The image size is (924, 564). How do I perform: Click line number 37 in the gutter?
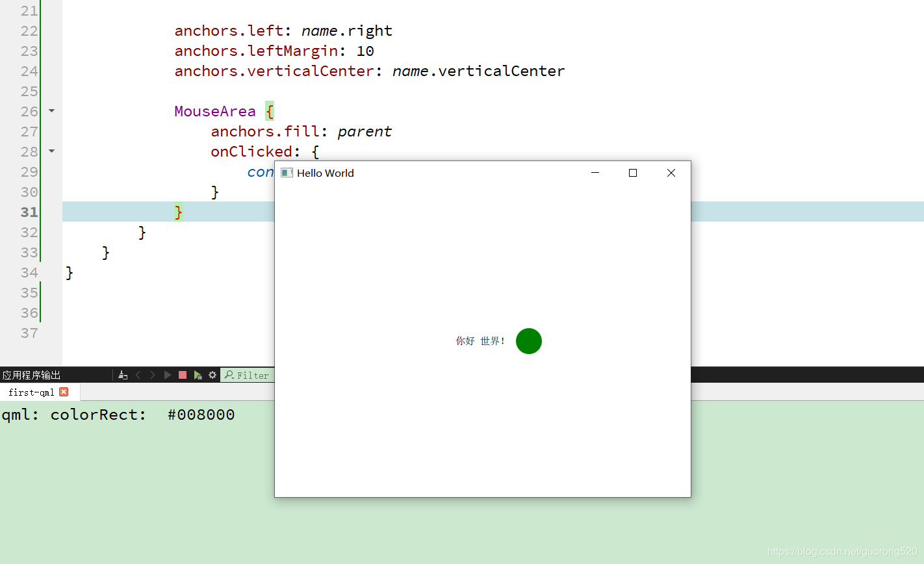click(29, 333)
